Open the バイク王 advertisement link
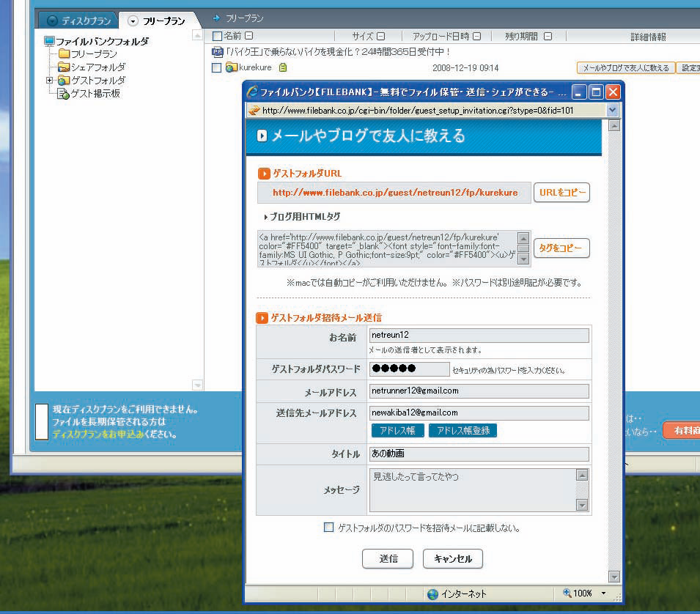 click(x=339, y=52)
